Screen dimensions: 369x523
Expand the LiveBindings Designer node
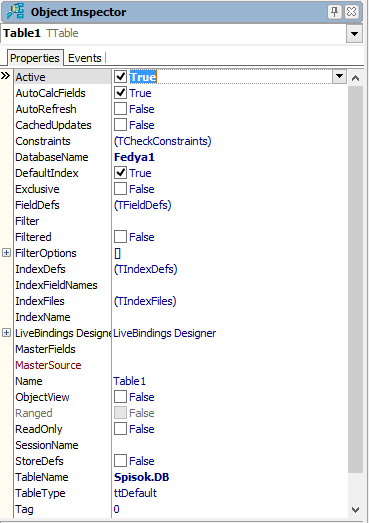[x=6, y=333]
